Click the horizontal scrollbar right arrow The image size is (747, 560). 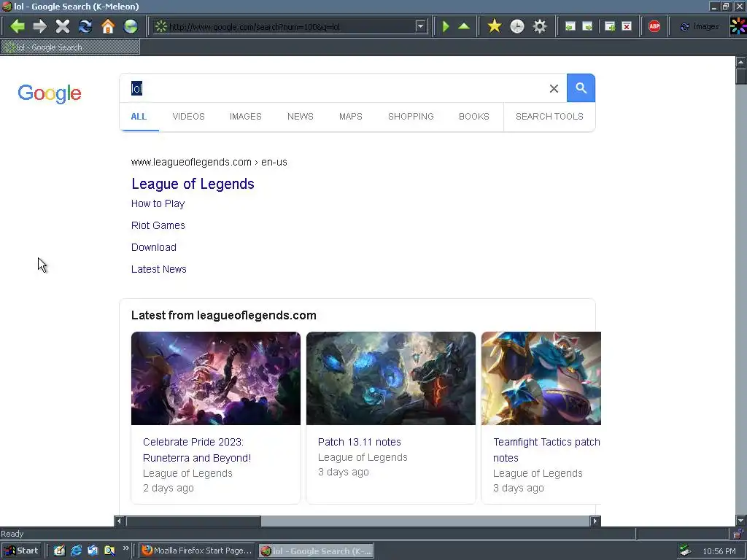(595, 521)
